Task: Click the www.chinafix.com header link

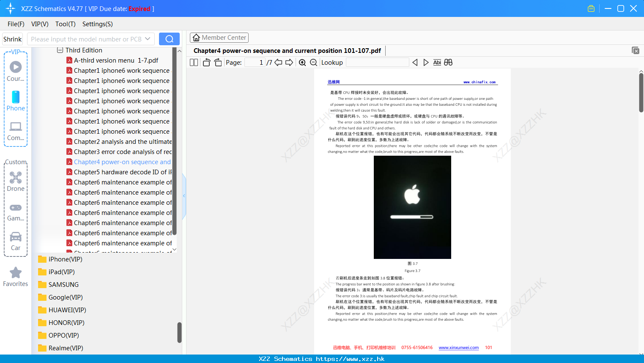Action: point(480,82)
